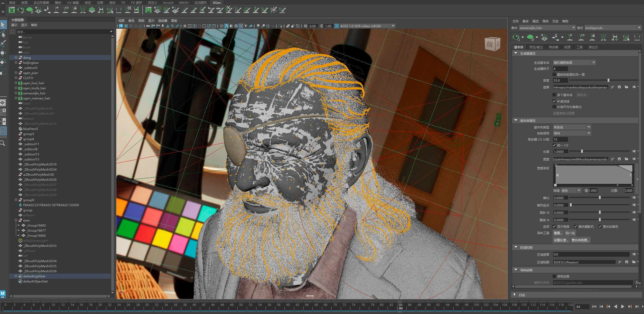
Task: Click the 设置长度... button
Action: pos(561,240)
